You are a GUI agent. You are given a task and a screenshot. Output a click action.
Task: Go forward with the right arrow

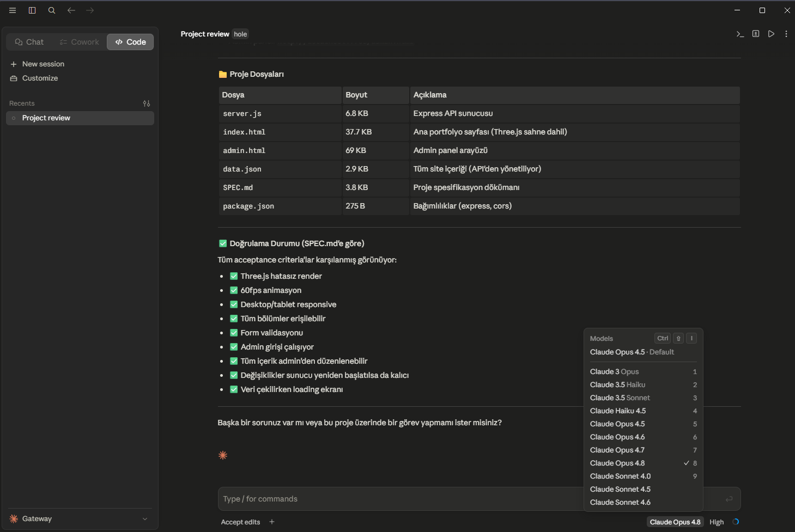coord(90,10)
